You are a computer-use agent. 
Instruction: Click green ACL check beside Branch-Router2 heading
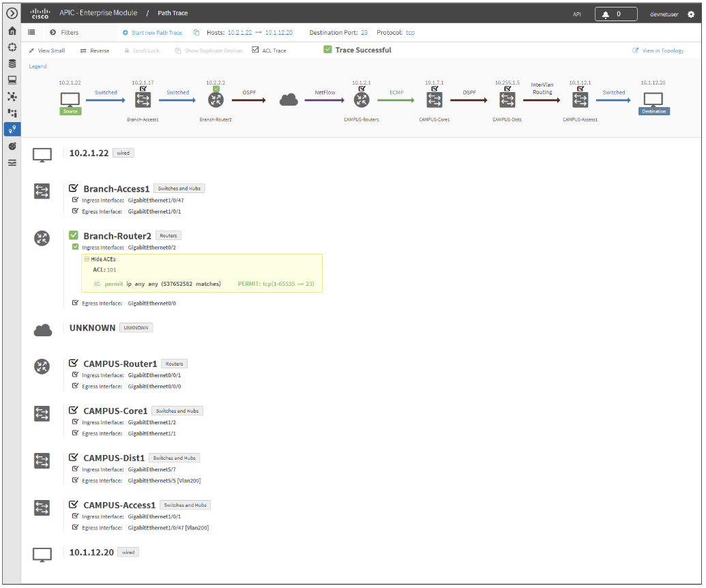74,235
